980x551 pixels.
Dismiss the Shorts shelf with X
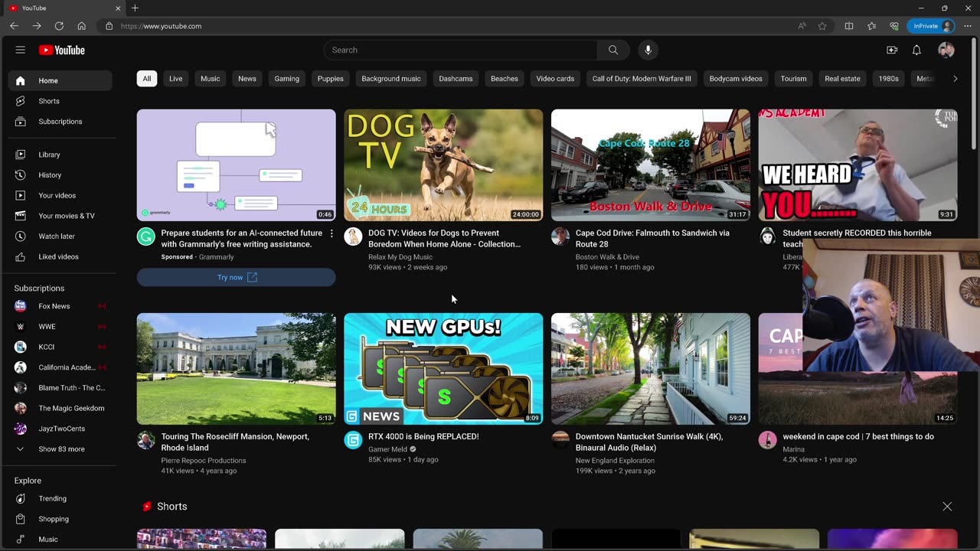(x=947, y=507)
